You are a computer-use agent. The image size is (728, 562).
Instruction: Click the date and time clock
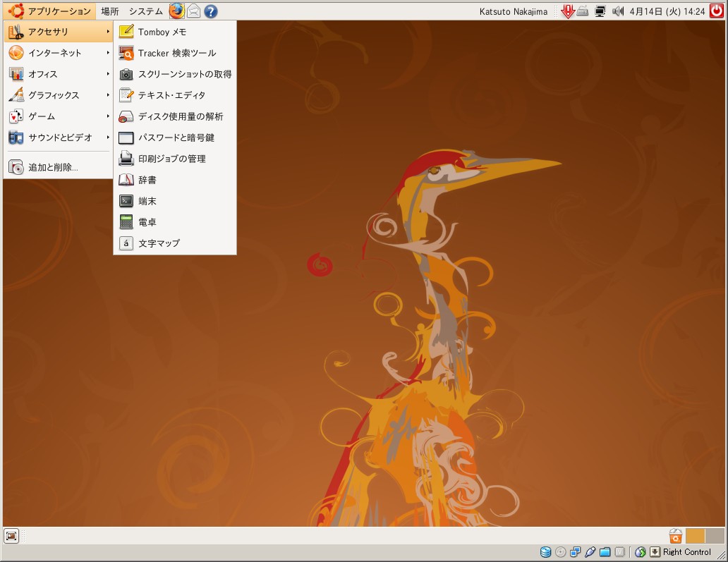click(x=667, y=11)
